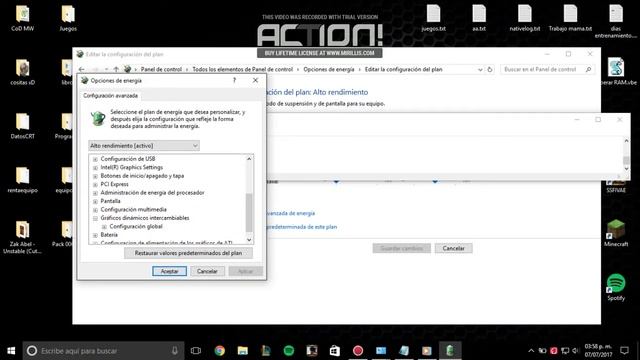
Task: Show hidden system tray icons
Action: click(531, 351)
